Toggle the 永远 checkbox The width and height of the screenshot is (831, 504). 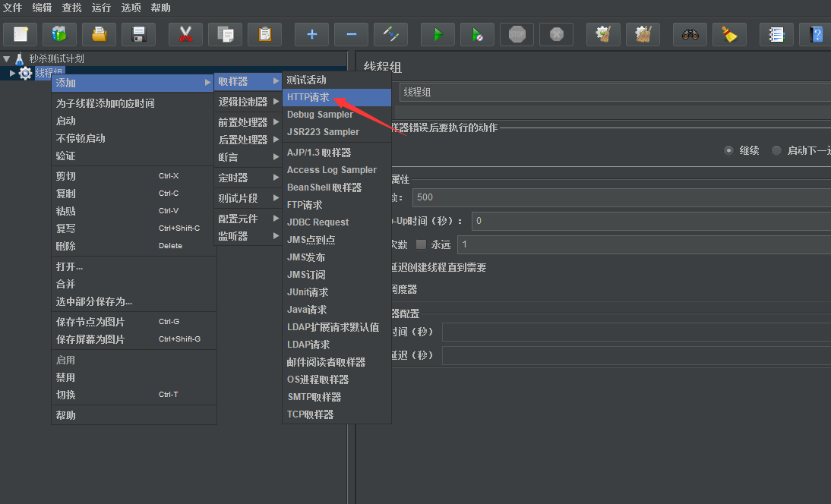pos(422,244)
